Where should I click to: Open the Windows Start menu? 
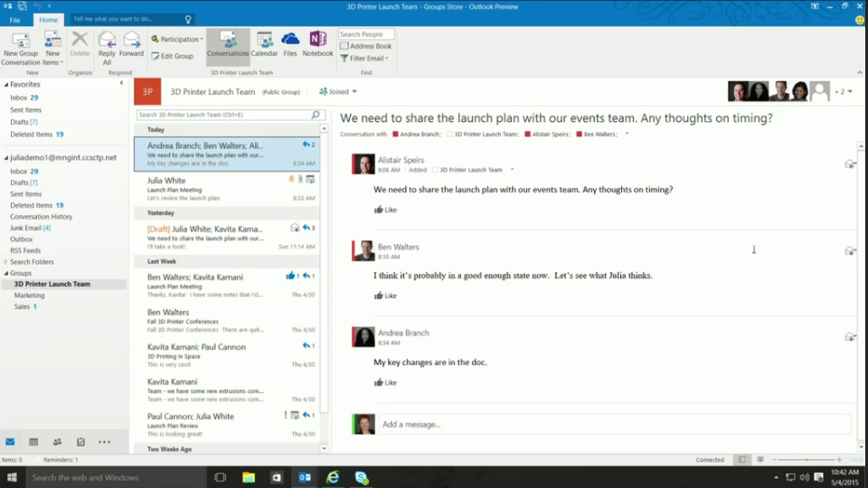click(12, 477)
